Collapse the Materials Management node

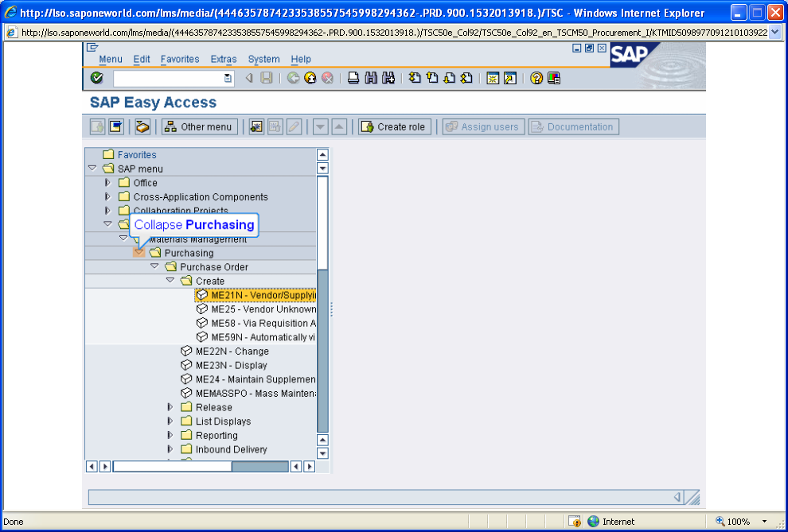tap(123, 239)
